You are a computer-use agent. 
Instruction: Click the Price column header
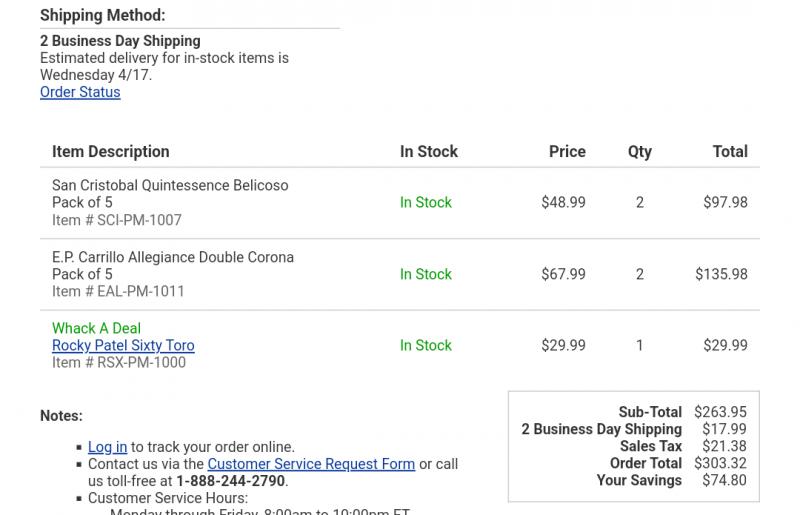[567, 152]
